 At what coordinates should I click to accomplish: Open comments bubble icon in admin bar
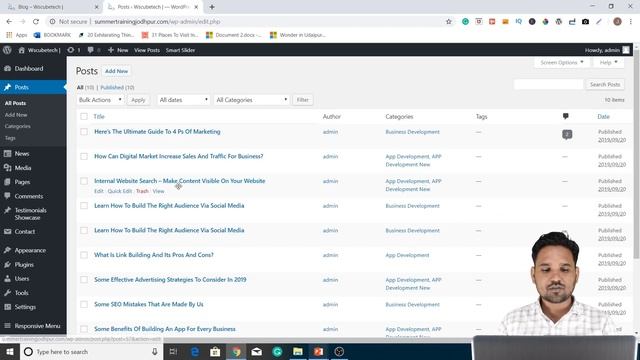coord(90,50)
